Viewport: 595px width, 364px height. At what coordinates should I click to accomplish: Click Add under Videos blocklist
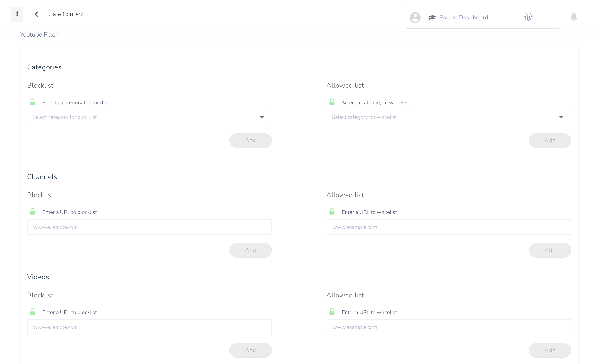click(250, 350)
